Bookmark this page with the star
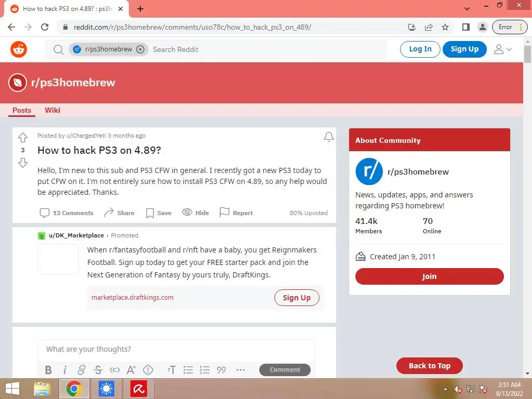This screenshot has width=532, height=399. click(445, 27)
